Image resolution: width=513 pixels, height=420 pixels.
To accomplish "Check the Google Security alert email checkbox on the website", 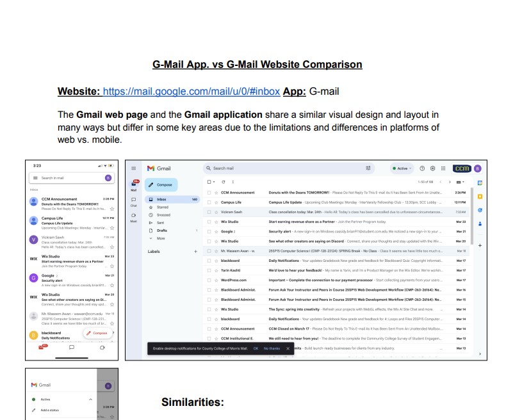I will 209,232.
